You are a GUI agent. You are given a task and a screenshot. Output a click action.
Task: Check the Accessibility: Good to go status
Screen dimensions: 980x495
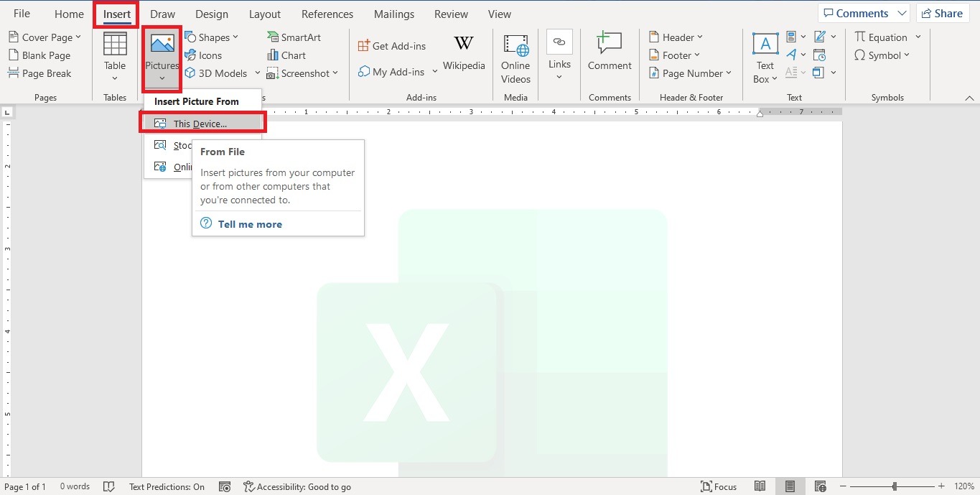click(x=297, y=486)
